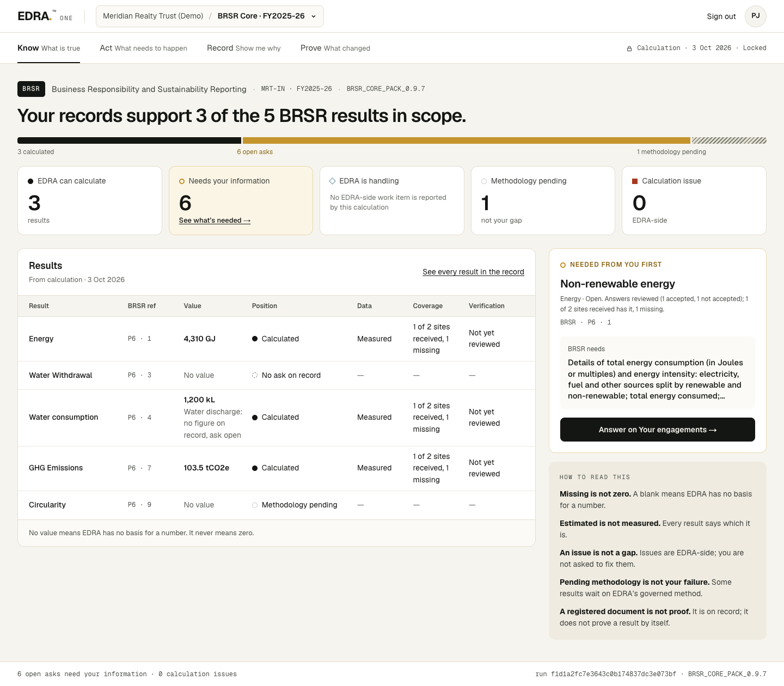Follow the See what's needed link
The height and width of the screenshot is (686, 784).
pos(215,220)
